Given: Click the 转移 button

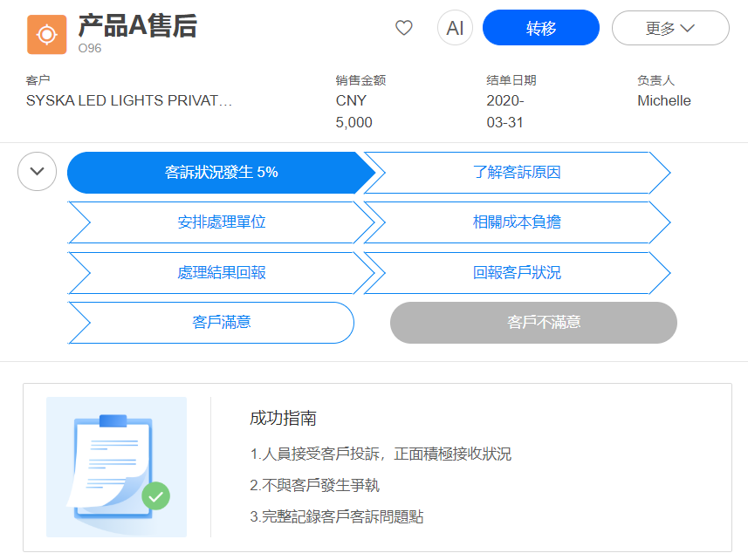Looking at the screenshot, I should (x=540, y=27).
